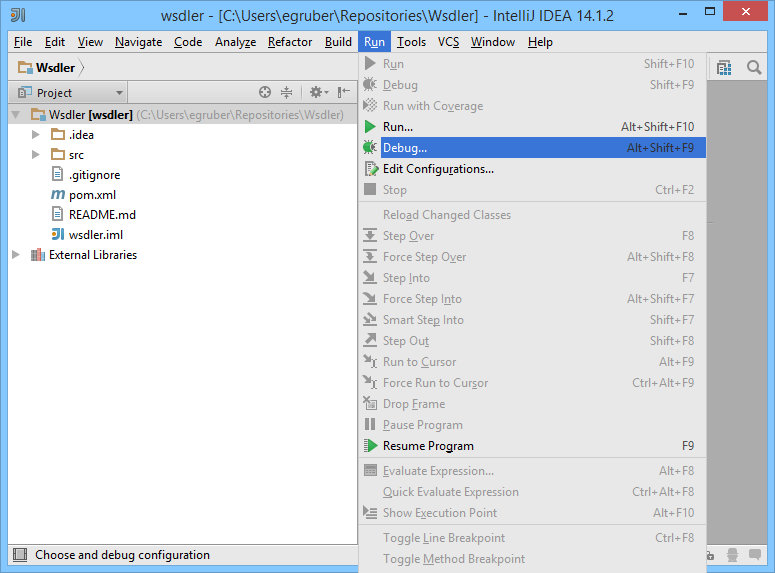Click the green Run... play icon
Screen dimensions: 775x573
(370, 127)
